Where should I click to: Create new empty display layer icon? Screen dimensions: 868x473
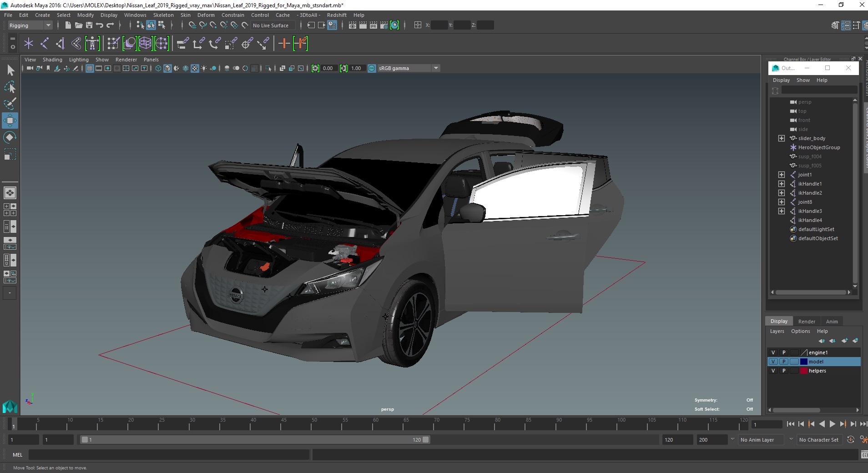[x=845, y=341]
